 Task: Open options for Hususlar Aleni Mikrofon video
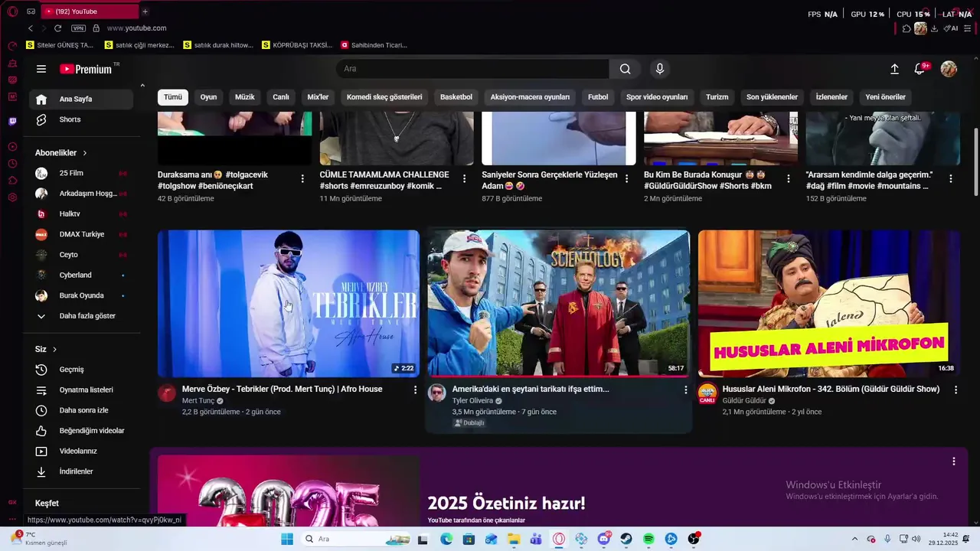(x=955, y=390)
